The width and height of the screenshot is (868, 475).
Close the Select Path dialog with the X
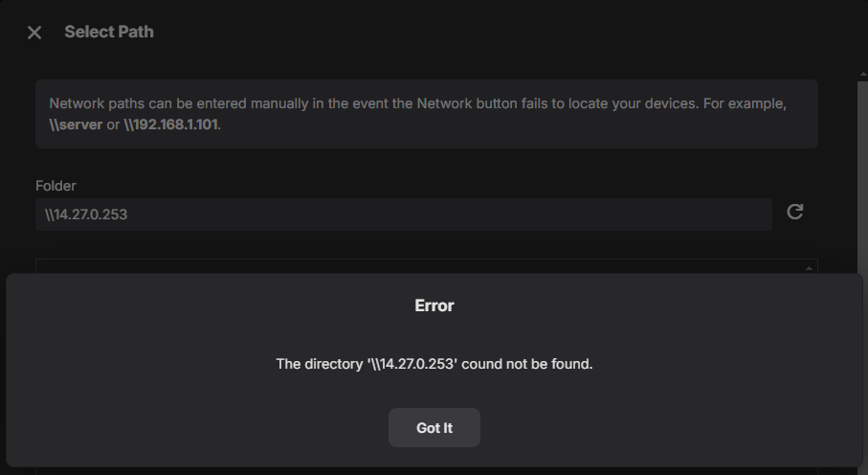point(34,33)
